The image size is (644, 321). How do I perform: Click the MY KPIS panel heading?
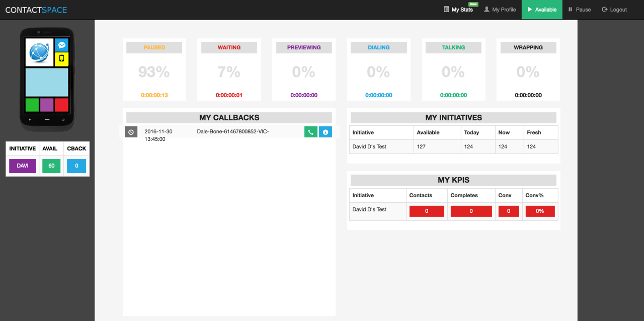coord(453,180)
